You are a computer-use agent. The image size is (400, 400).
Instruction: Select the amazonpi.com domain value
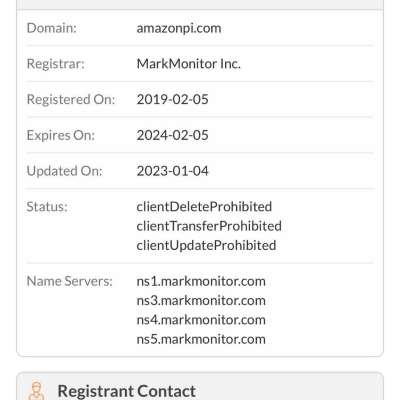click(179, 28)
